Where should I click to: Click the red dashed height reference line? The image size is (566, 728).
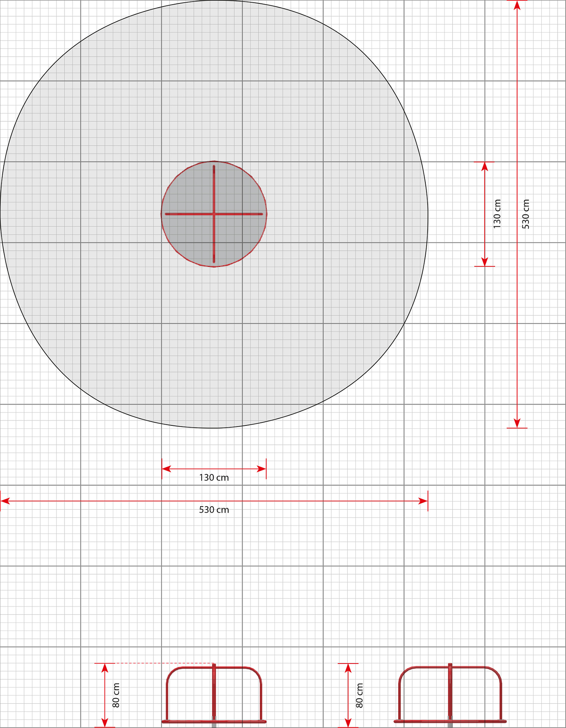click(x=164, y=663)
